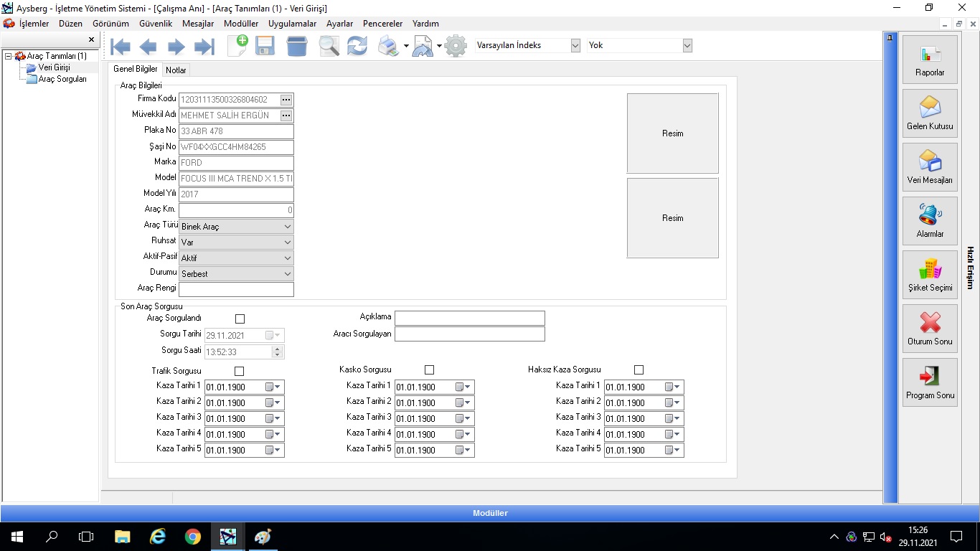980x551 pixels.
Task: Switch to the Notlar tab
Action: click(x=176, y=70)
